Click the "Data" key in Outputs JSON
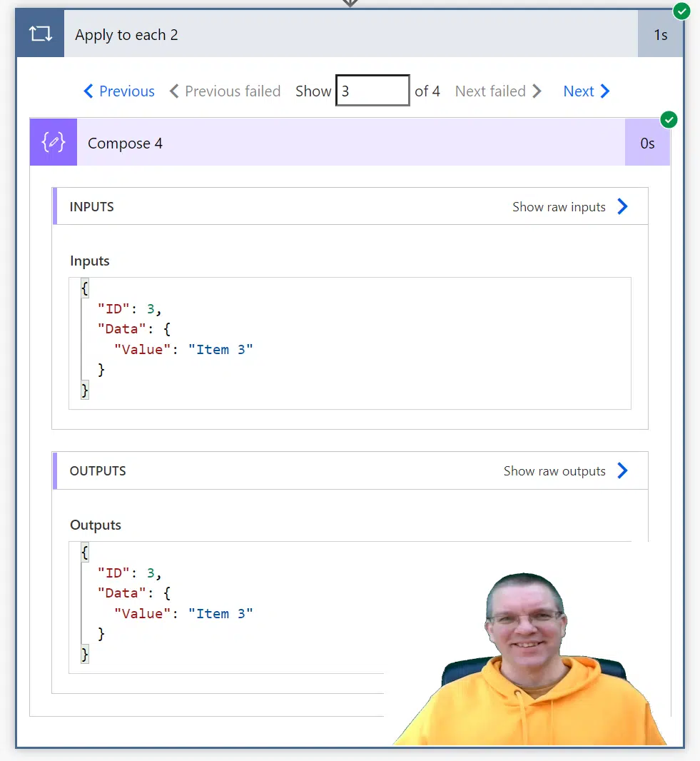 122,593
